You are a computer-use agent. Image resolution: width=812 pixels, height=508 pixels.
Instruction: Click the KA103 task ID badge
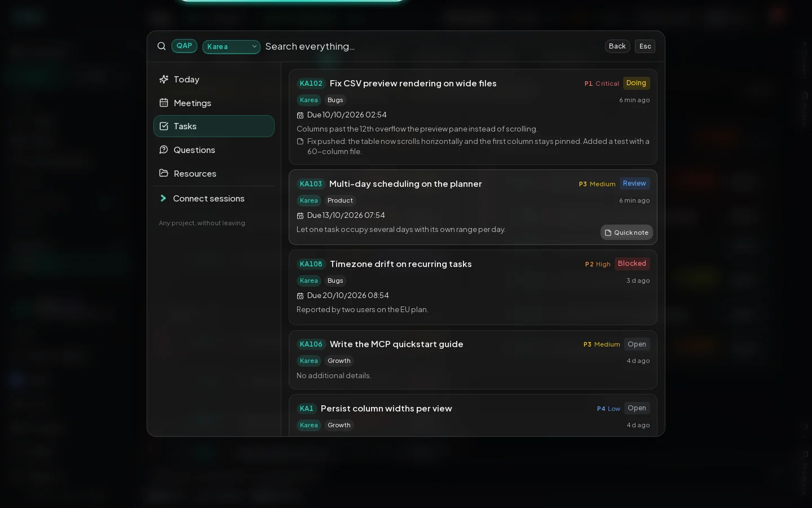click(311, 184)
